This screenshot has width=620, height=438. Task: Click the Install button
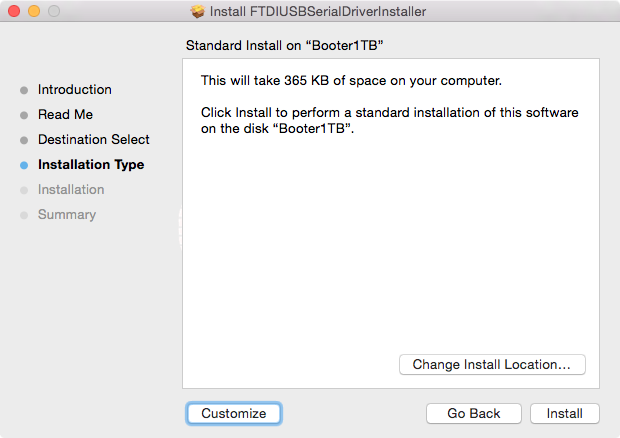(x=565, y=413)
